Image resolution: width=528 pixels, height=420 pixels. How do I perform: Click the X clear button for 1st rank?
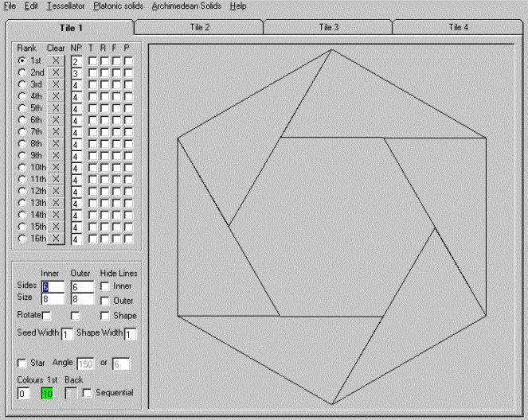pyautogui.click(x=55, y=60)
